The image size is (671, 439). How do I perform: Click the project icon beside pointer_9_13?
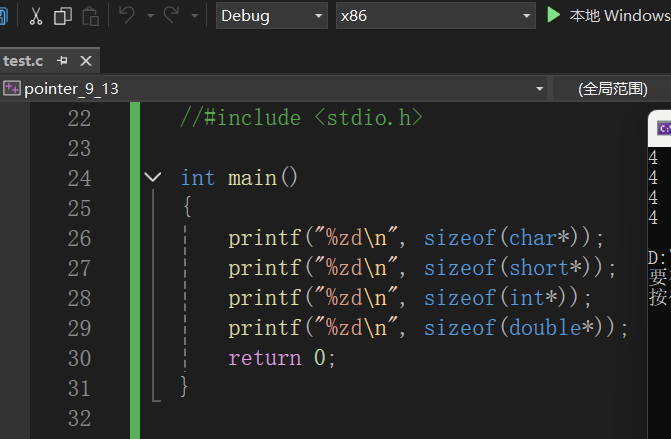12,89
